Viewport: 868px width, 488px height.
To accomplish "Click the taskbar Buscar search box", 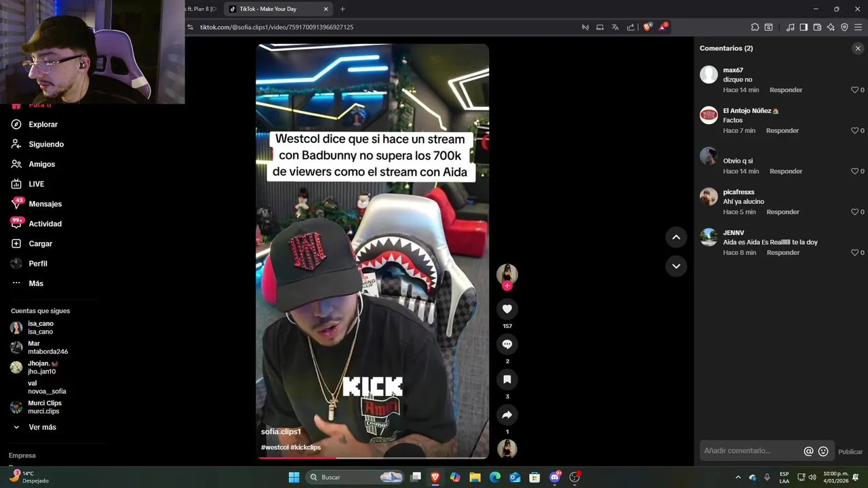I will point(356,477).
